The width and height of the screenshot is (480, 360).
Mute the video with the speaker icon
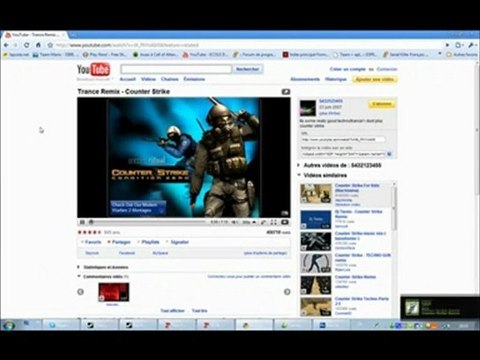[235, 222]
